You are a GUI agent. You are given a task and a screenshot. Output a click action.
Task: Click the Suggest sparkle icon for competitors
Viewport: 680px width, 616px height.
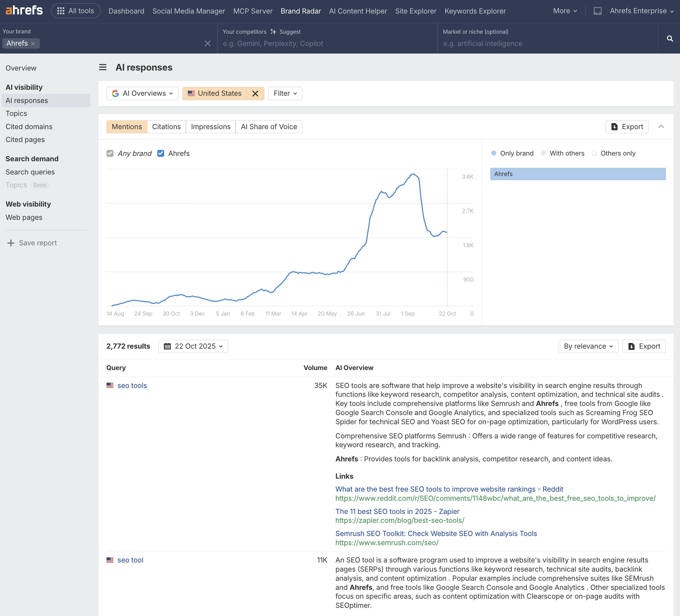click(274, 31)
